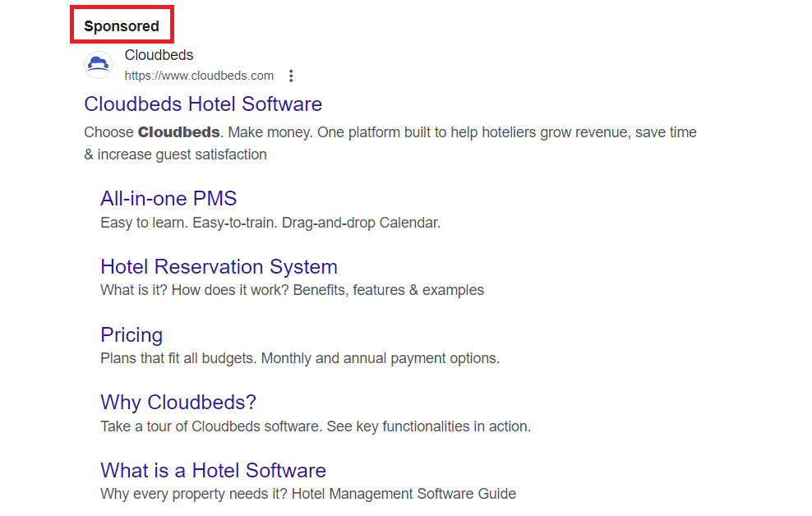The width and height of the screenshot is (812, 516).
Task: Click the 'Easy to learn' description text
Action: pos(270,223)
